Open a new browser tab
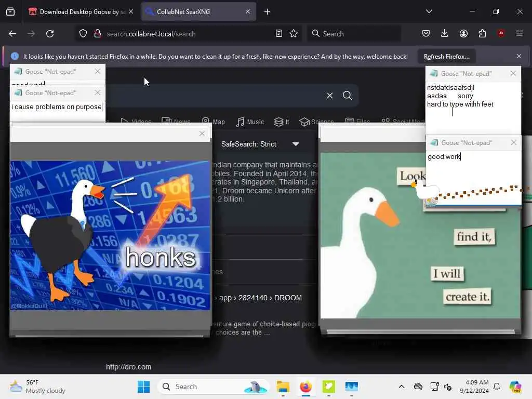The height and width of the screenshot is (399, 532). point(268,12)
